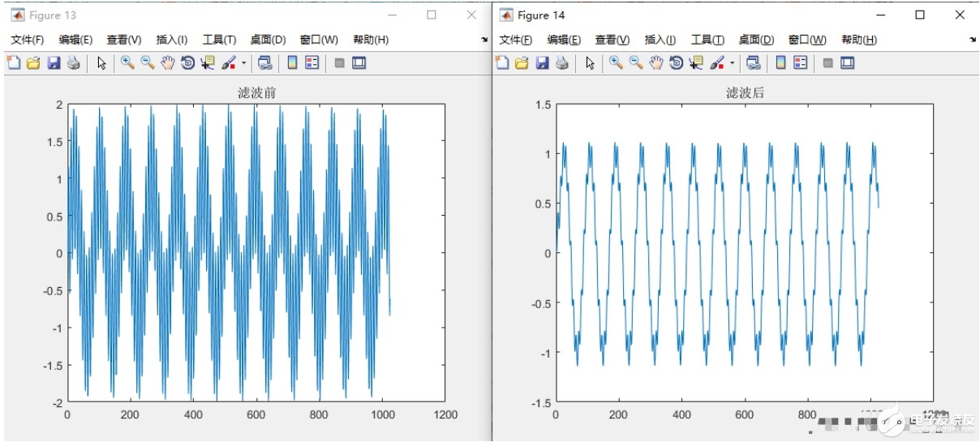This screenshot has width=980, height=442.
Task: Open 工具(T) menu in Figure 13
Action: 219,40
